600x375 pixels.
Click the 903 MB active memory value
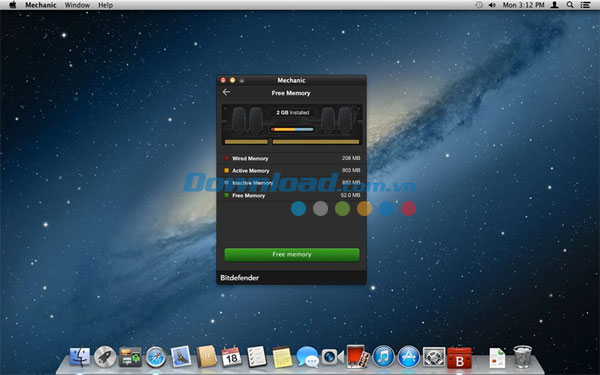(351, 170)
